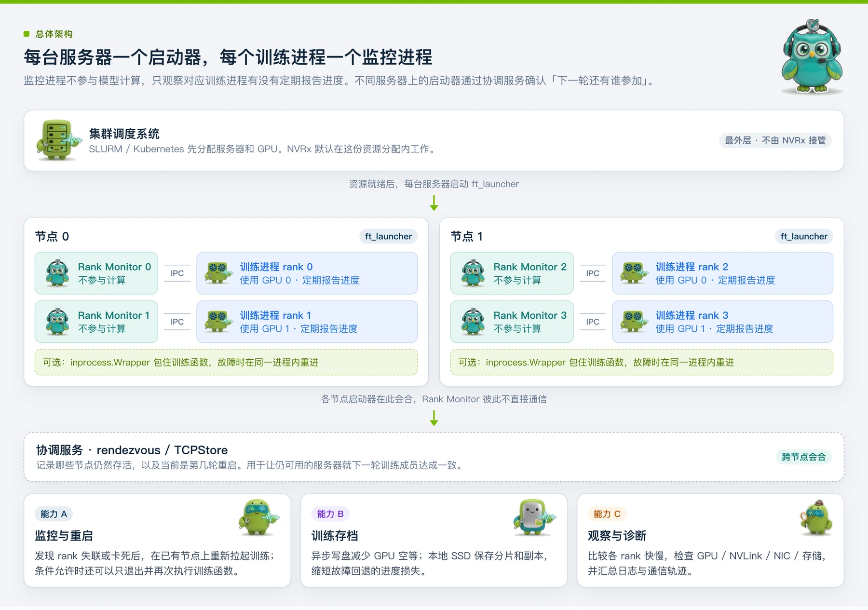The width and height of the screenshot is (868, 610).
Task: Click the 训练进程 rank 2 title
Action: click(x=692, y=267)
